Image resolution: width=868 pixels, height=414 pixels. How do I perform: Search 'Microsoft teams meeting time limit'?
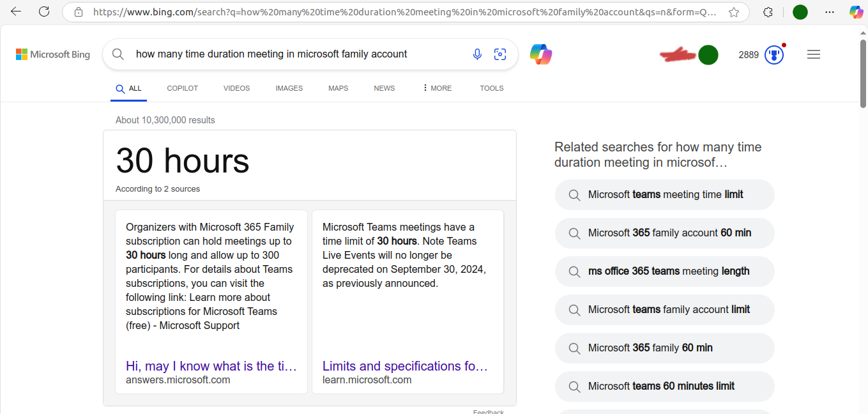point(665,195)
